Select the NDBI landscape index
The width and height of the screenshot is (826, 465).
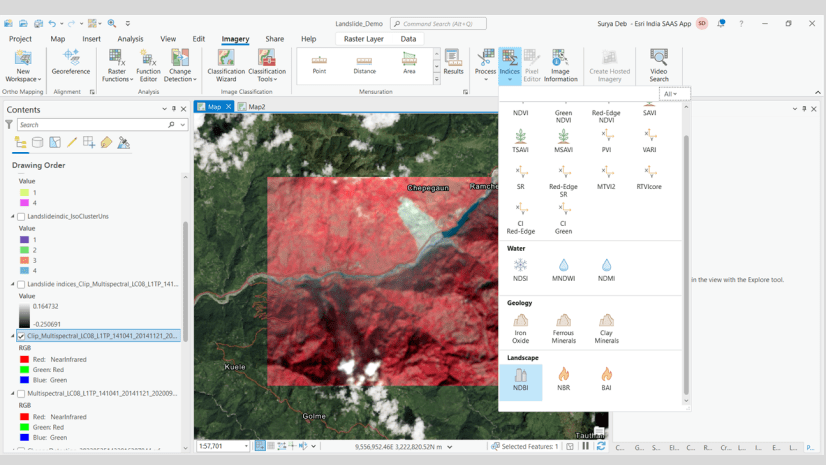520,380
